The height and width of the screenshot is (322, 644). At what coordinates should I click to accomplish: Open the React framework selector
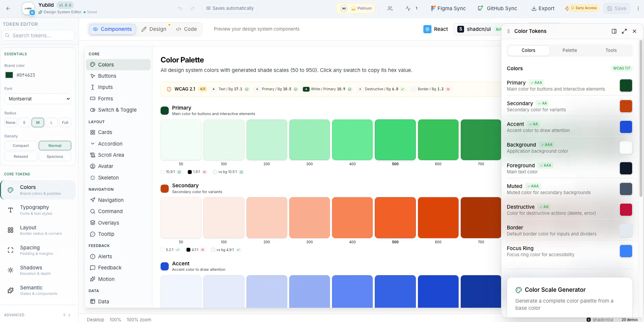pyautogui.click(x=436, y=29)
